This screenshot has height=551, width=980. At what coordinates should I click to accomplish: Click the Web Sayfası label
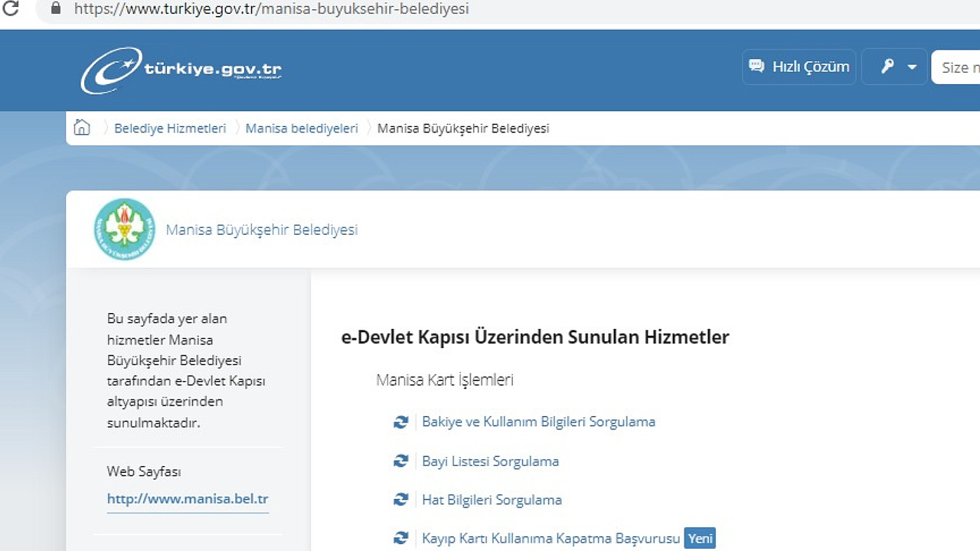[x=144, y=471]
